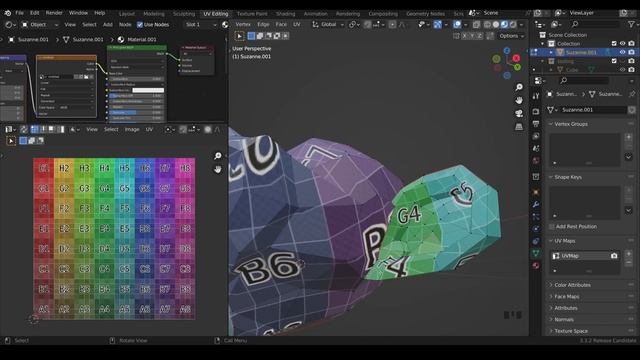Choose material preview shading mode

pyautogui.click(x=504, y=24)
